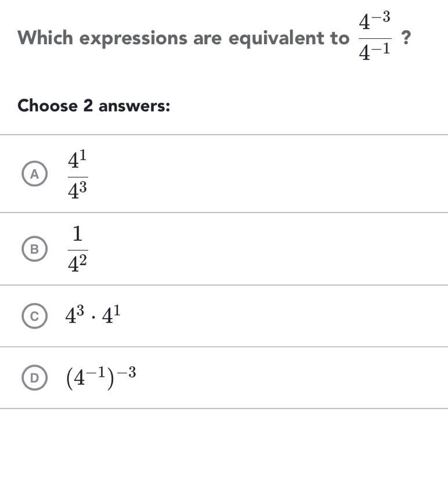Viewport: 448px width, 480px height.
Task: Click the question mark after the fraction
Action: [406, 38]
